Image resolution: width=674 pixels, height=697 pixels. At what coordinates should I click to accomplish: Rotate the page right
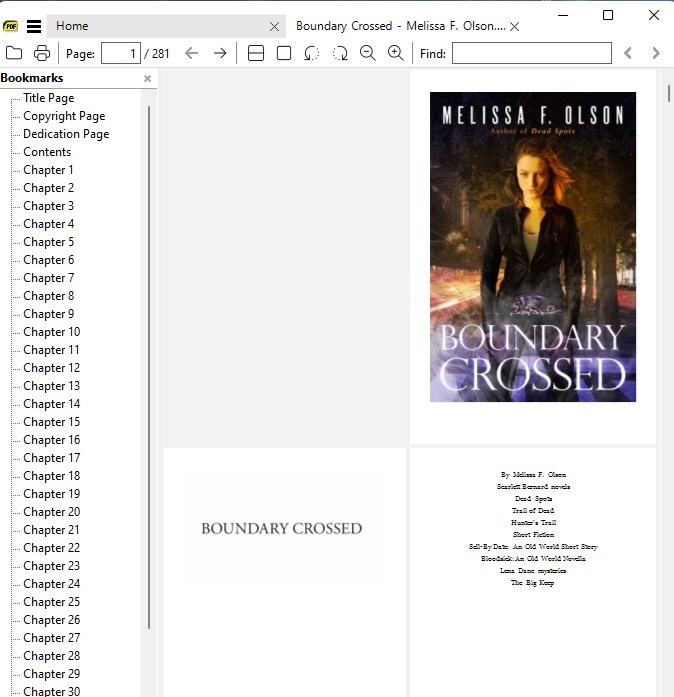coord(340,53)
